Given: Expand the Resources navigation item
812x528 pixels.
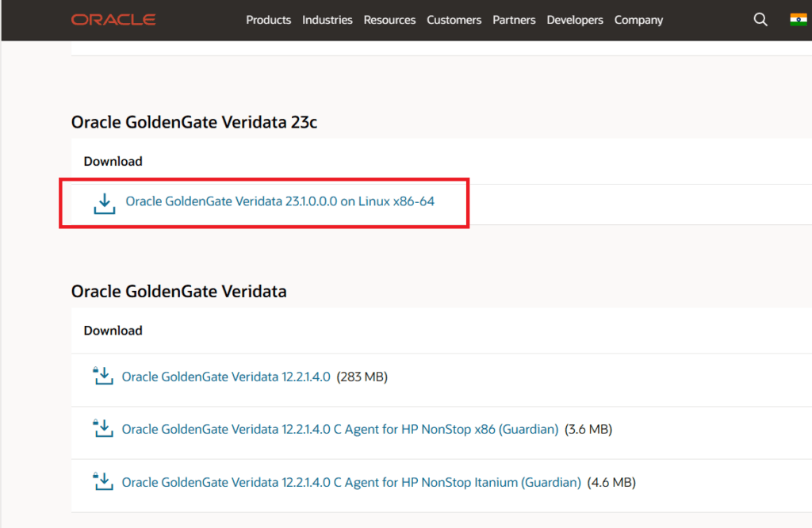Looking at the screenshot, I should [389, 20].
